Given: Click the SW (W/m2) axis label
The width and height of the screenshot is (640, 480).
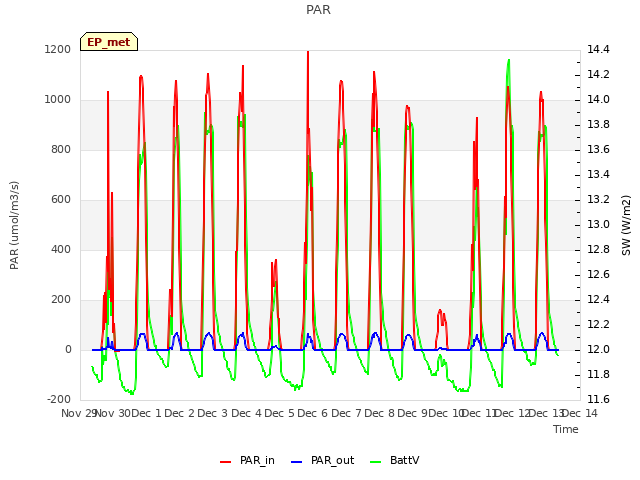Looking at the screenshot, I should pyautogui.click(x=626, y=225).
